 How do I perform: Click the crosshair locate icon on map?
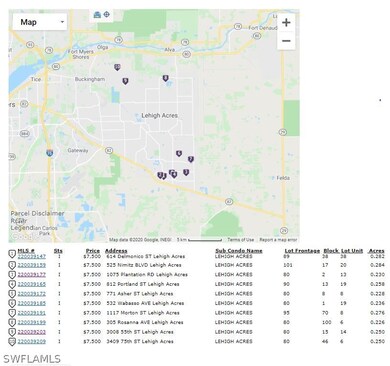(107, 14)
